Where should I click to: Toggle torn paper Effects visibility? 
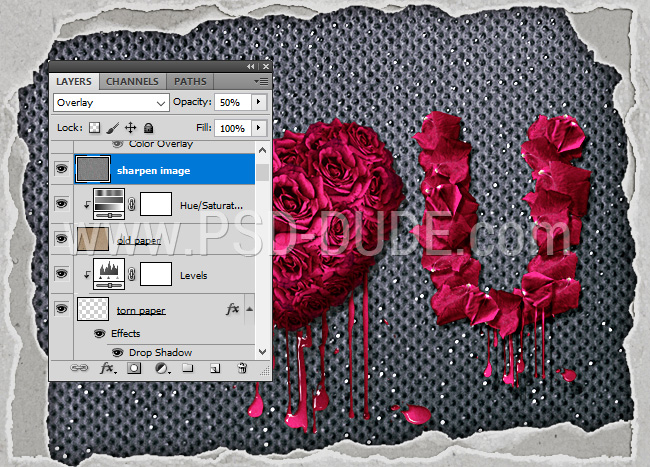99,334
